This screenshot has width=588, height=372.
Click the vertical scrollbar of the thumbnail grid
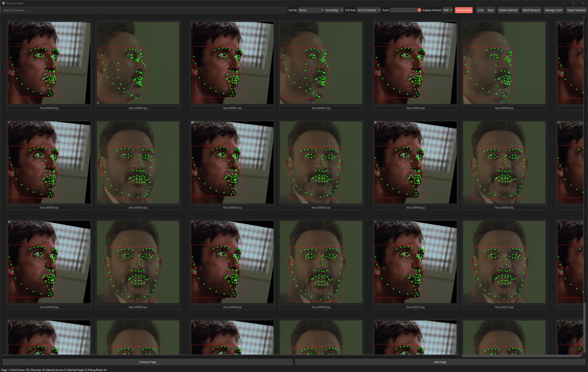584,185
